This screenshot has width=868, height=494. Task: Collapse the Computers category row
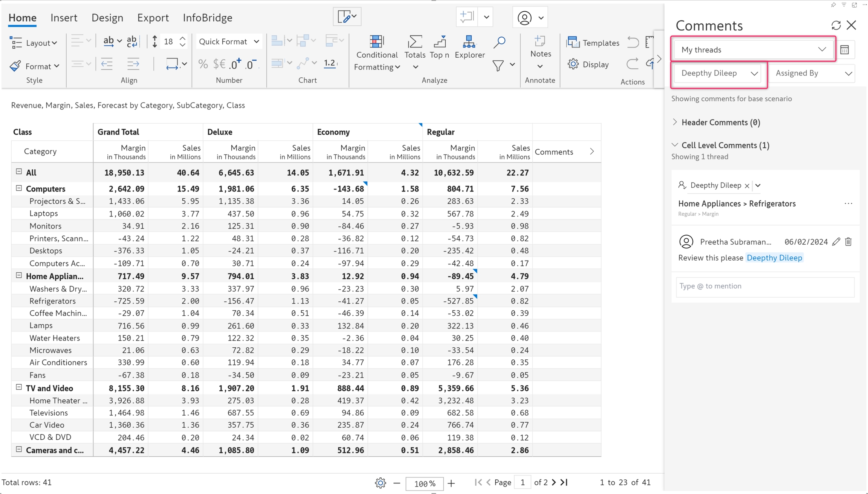(x=19, y=188)
